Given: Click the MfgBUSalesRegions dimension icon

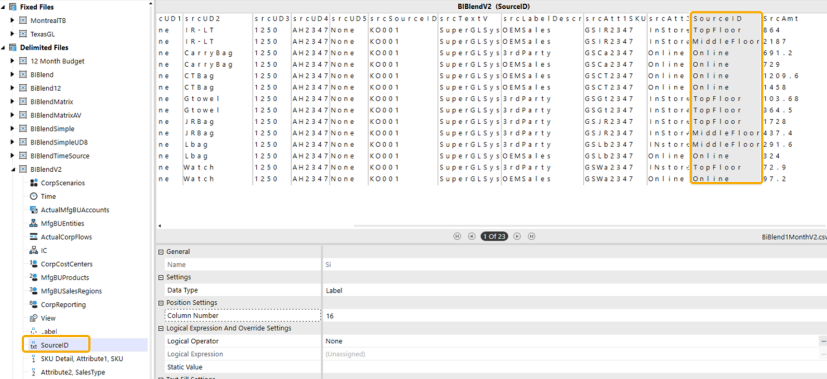Looking at the screenshot, I should (x=34, y=291).
